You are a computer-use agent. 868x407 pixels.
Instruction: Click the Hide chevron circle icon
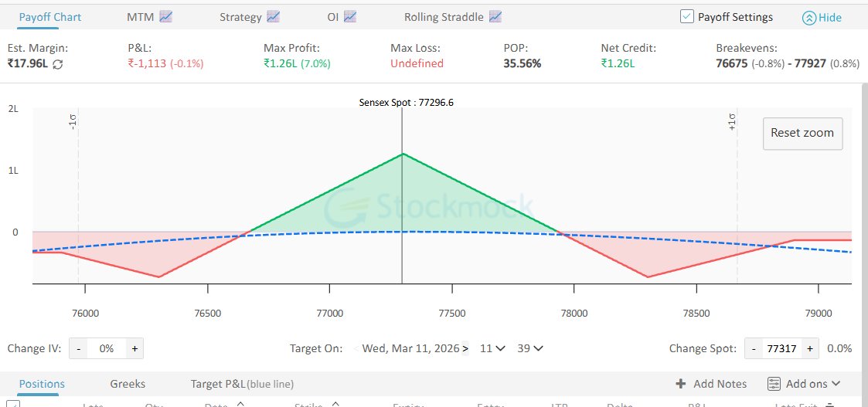tap(808, 18)
